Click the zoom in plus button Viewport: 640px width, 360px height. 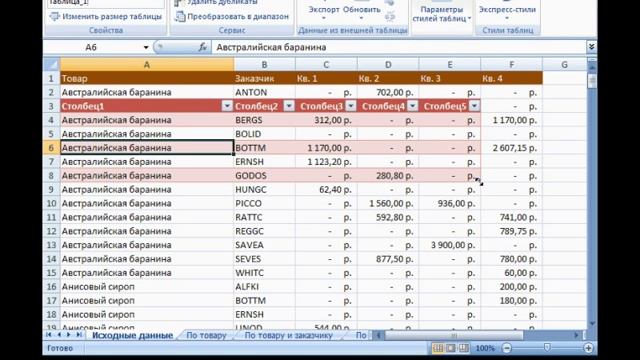(x=588, y=348)
